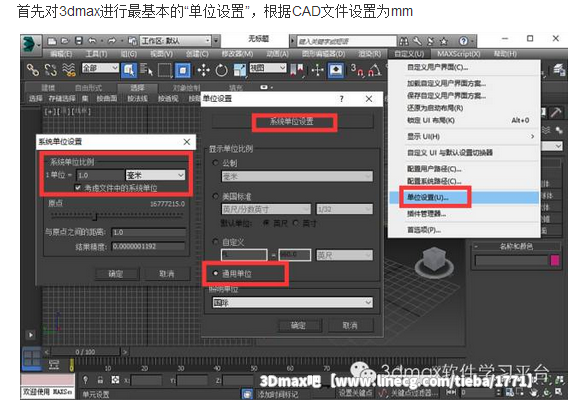Open the custom unit 英尺 dropdown
572x400 pixels.
tap(344, 255)
